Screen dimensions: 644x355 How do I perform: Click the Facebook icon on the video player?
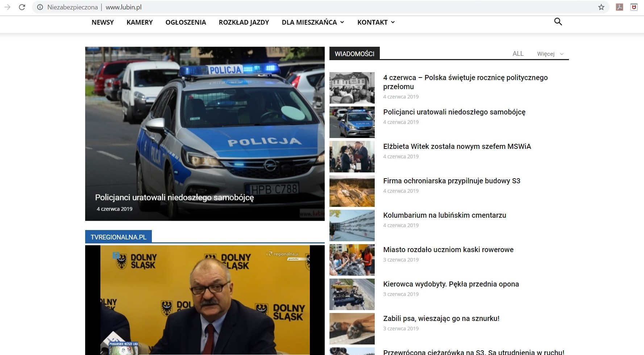(x=116, y=256)
